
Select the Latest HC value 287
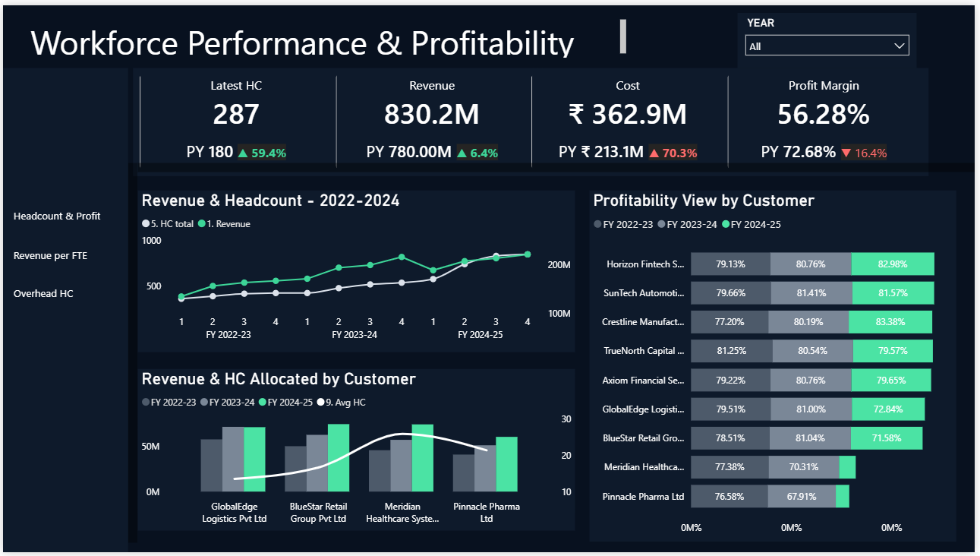[x=236, y=115]
